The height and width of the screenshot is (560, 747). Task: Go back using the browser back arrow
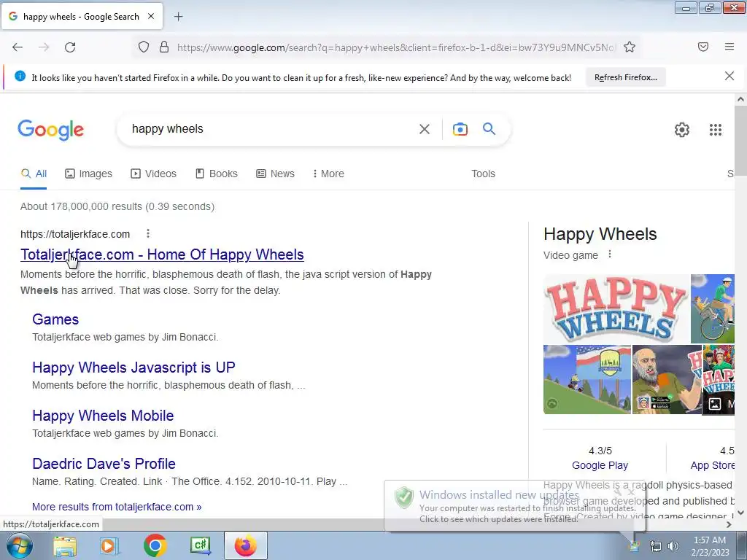(x=18, y=47)
